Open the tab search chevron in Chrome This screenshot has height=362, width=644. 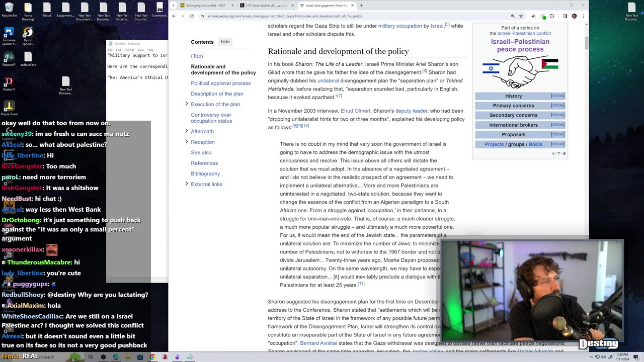pos(174,5)
